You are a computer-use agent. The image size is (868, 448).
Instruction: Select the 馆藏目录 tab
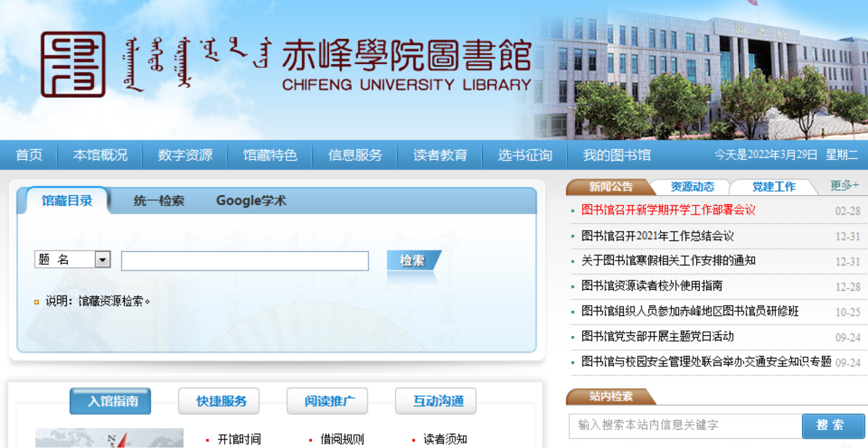pos(67,201)
